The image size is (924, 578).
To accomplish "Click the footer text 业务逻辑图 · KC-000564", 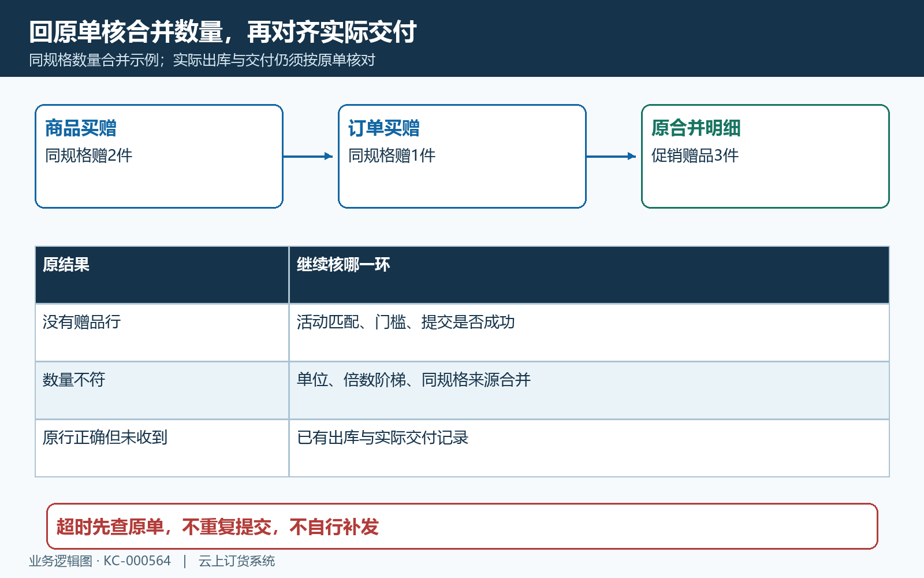I will [x=100, y=561].
